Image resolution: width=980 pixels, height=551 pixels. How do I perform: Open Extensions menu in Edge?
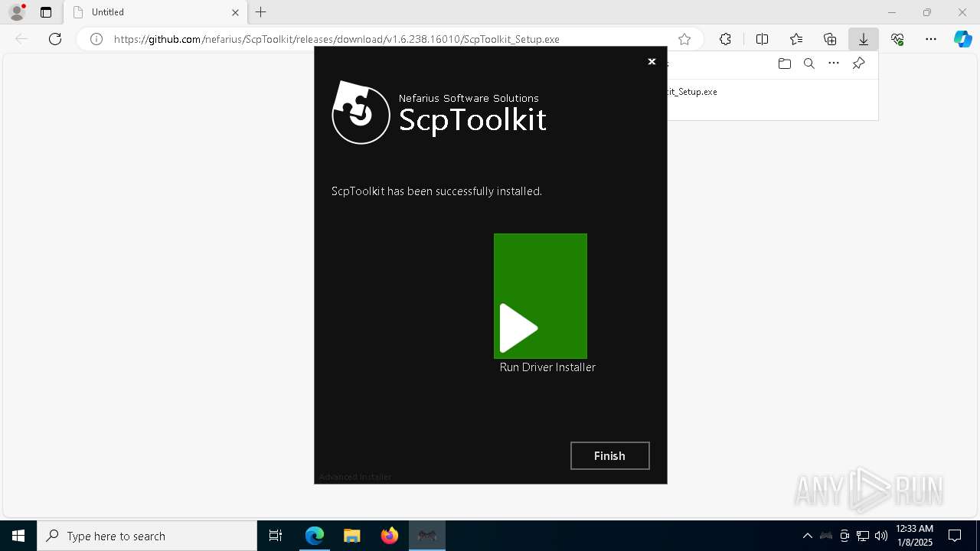(x=725, y=39)
